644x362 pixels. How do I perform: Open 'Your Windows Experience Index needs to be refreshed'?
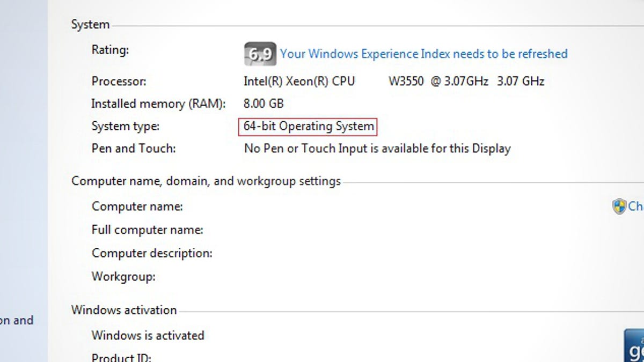(423, 54)
